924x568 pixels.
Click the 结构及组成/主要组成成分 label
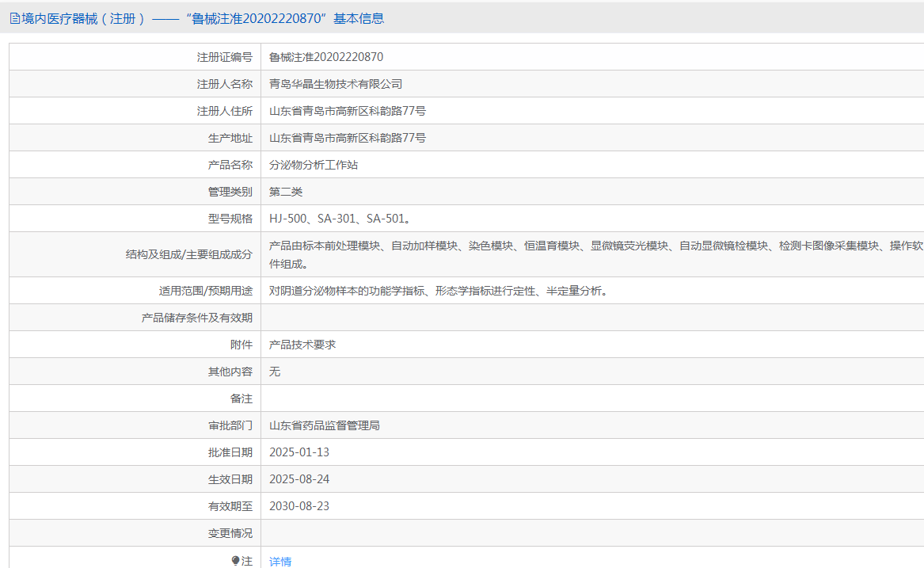coord(189,255)
